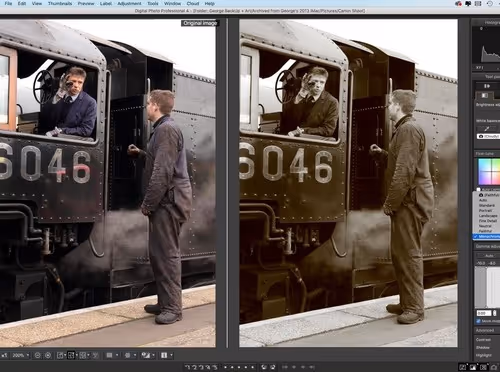This screenshot has height=372, width=500.
Task: Select the first tool palette tab icon
Action: point(485,96)
